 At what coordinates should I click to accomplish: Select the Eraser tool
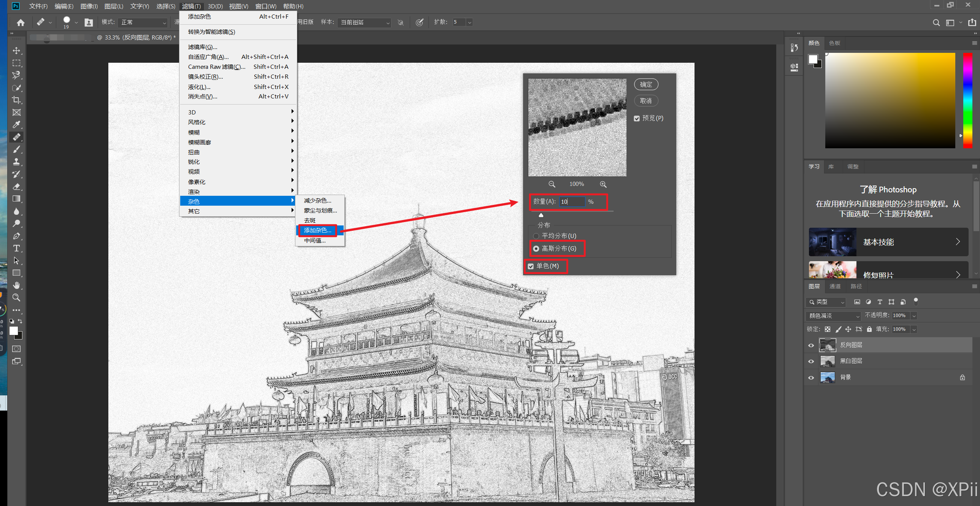point(16,187)
